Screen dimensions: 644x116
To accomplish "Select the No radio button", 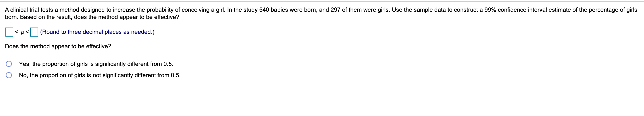I will [9, 75].
